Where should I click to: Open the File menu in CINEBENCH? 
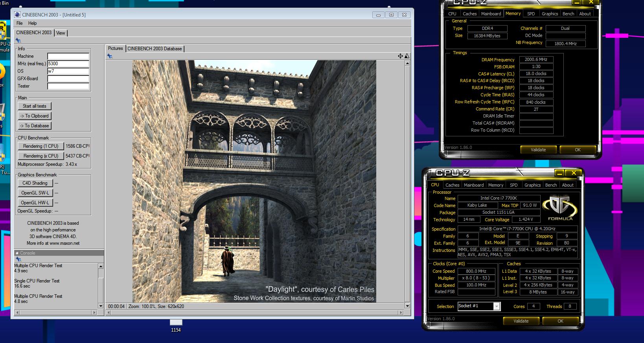20,23
